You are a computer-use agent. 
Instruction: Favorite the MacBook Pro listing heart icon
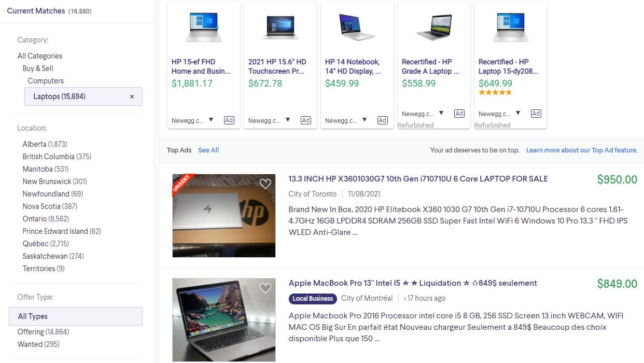(x=265, y=288)
